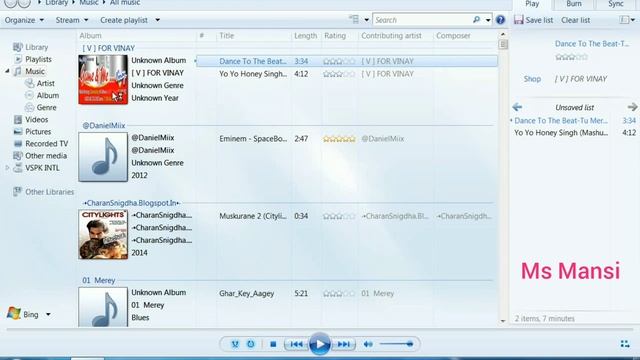640x360 pixels.
Task: Open Create playlist dropdown arrow
Action: coord(158,20)
